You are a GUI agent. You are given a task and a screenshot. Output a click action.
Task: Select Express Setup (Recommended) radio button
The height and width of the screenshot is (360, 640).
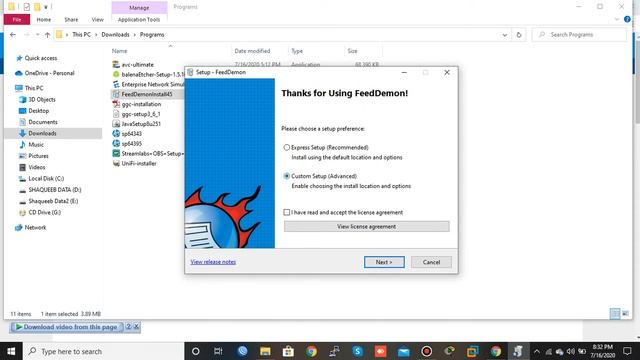(x=287, y=147)
